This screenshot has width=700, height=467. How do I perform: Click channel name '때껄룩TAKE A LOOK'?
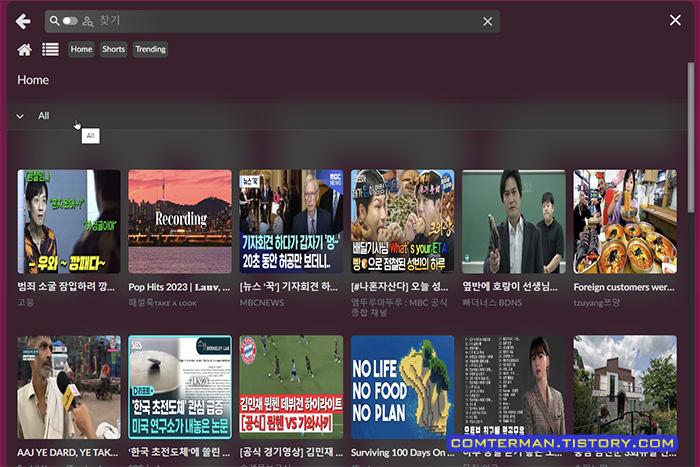click(162, 303)
